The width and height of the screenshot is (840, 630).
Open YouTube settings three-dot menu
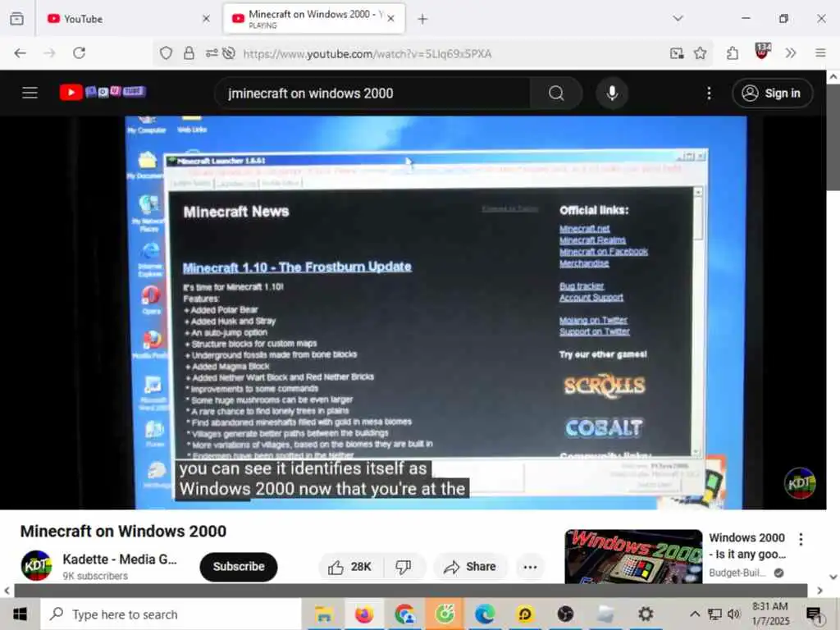709,94
